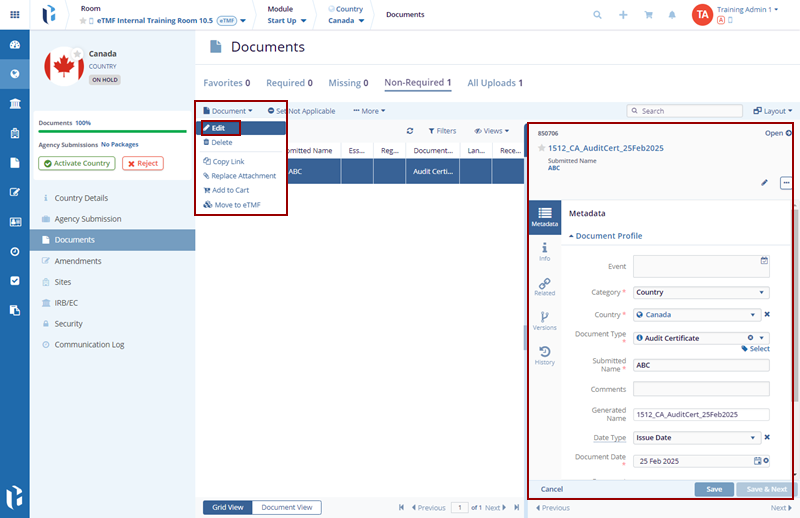Open the shopping cart icon
The width and height of the screenshot is (800, 518).
pyautogui.click(x=649, y=15)
